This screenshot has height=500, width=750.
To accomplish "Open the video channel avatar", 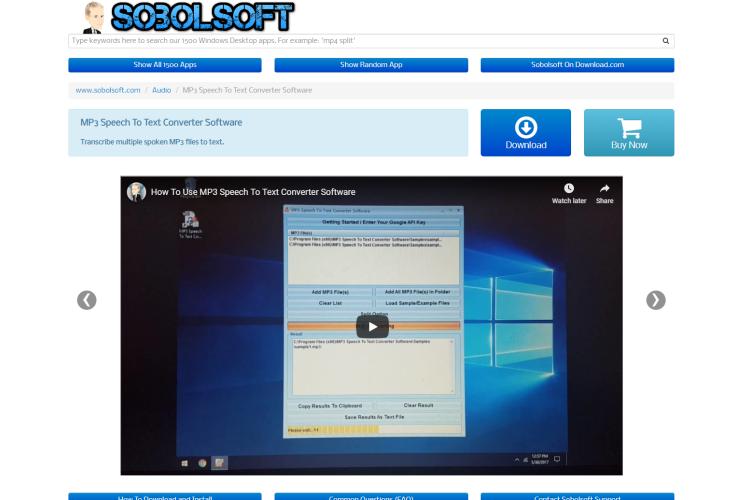I will 136,192.
